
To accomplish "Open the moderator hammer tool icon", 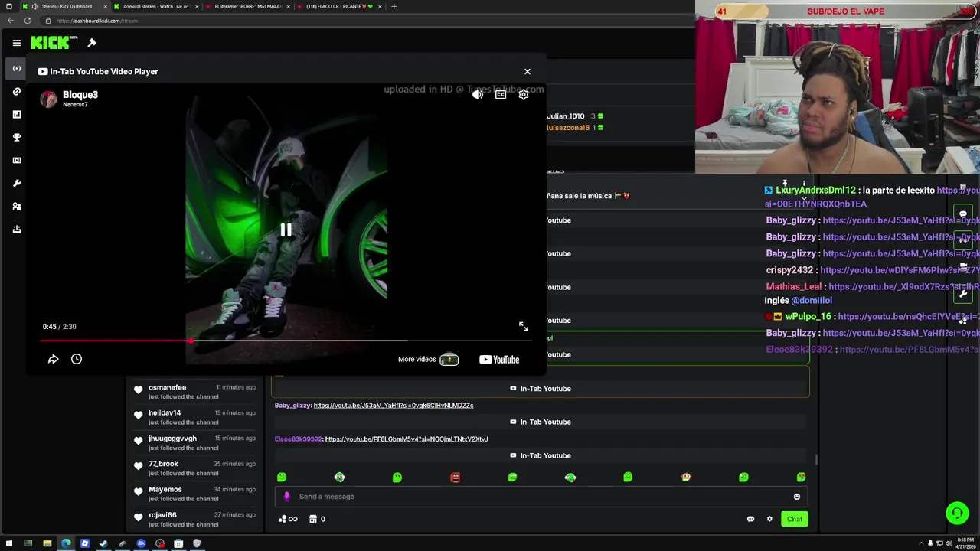I will (92, 43).
